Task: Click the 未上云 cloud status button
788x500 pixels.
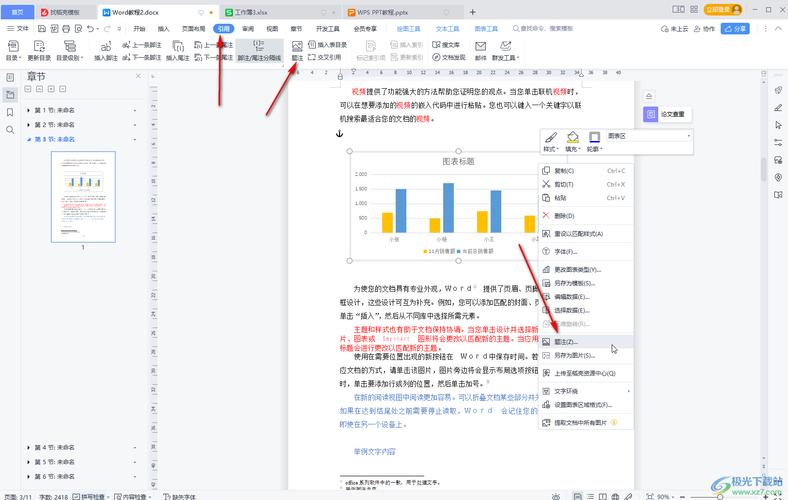Action: pos(674,29)
